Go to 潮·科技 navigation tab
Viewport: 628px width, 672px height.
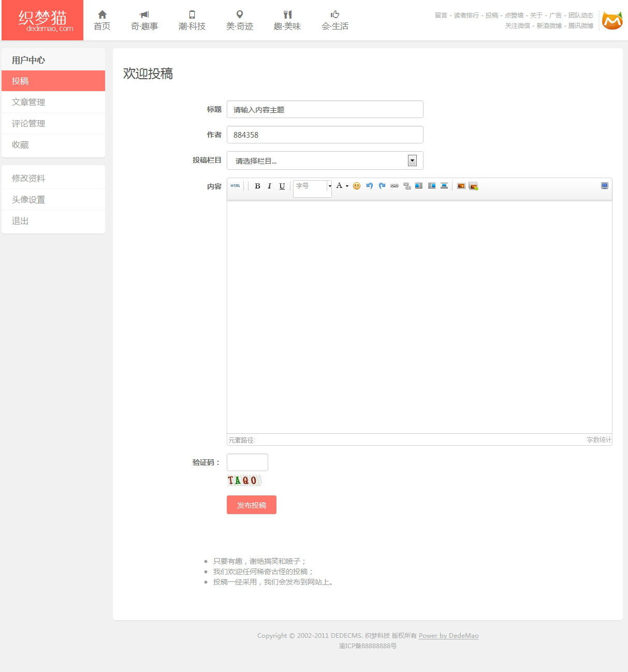pyautogui.click(x=192, y=20)
